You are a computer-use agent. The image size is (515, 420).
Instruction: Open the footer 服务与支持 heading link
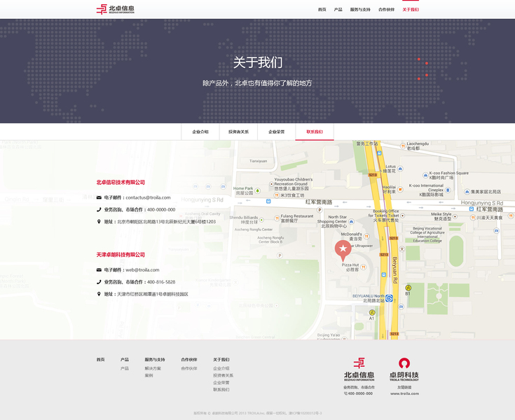155,360
